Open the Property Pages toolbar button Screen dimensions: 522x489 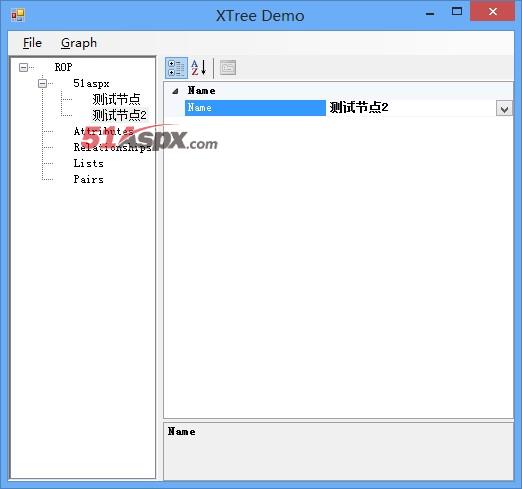coord(228,68)
